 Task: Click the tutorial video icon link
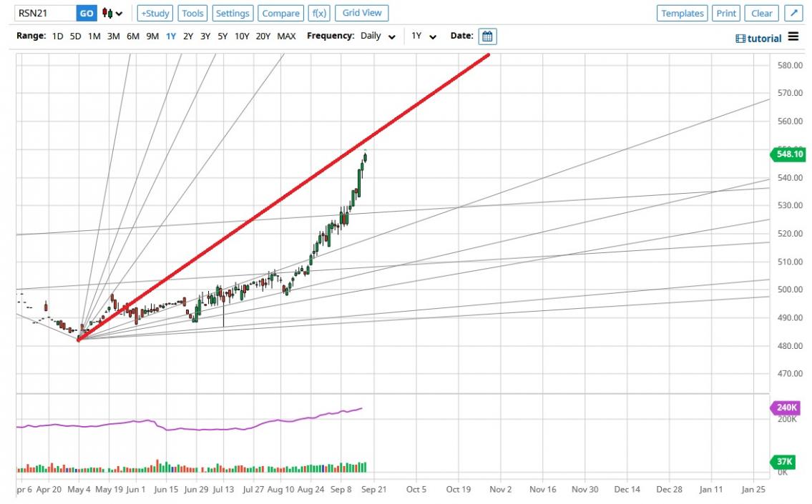click(758, 39)
